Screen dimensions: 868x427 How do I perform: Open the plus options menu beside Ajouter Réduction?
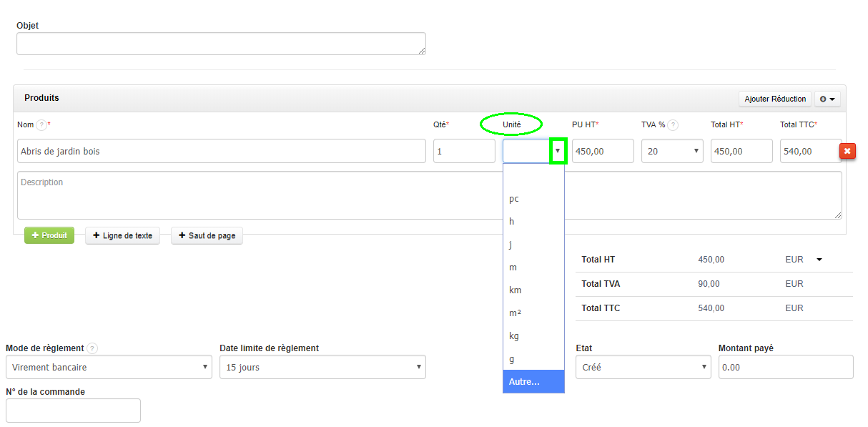(x=827, y=99)
